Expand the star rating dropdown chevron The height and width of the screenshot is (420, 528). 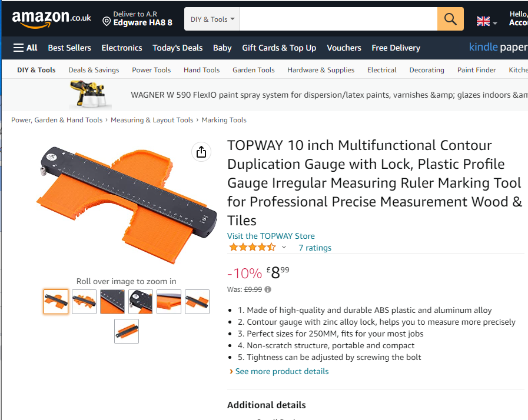(283, 247)
